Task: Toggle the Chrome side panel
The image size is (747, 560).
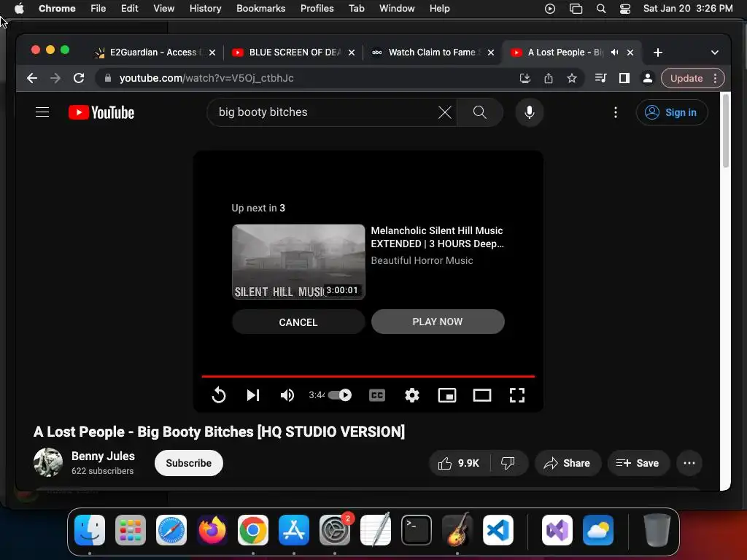Action: click(624, 78)
